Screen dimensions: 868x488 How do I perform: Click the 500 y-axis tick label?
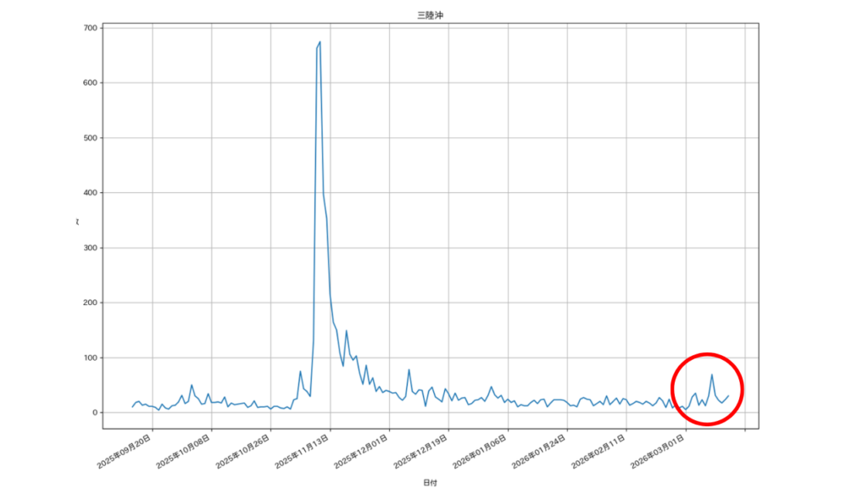[90, 138]
